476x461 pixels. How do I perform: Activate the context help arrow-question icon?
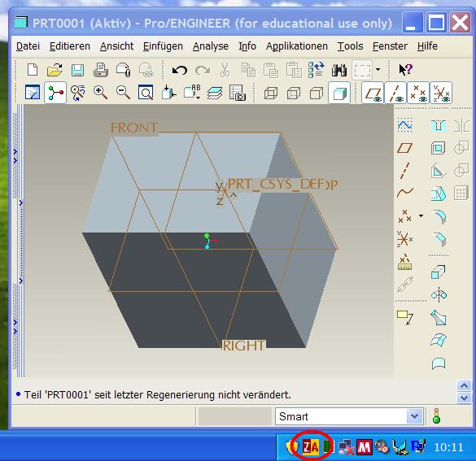pos(405,70)
